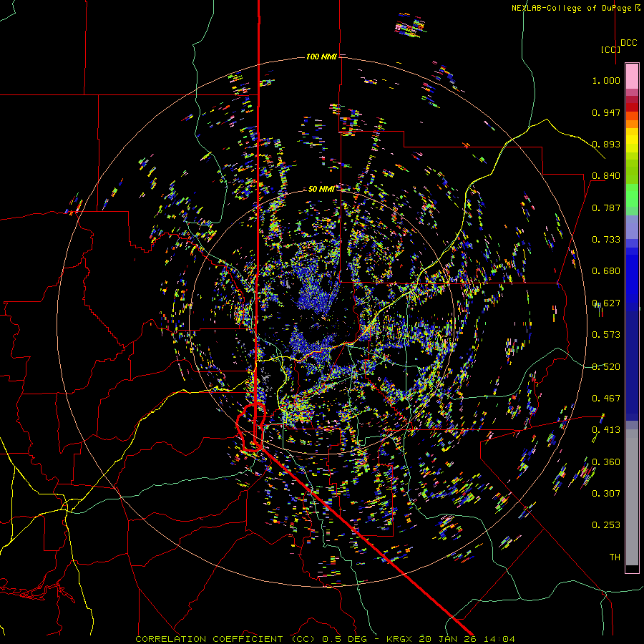Viewport: 644px width, 644px height.
Task: Select the 0.893 scale value
Action: point(606,144)
